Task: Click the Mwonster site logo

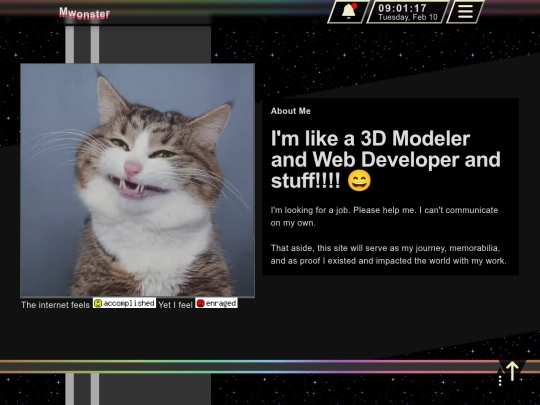Action: [x=85, y=14]
